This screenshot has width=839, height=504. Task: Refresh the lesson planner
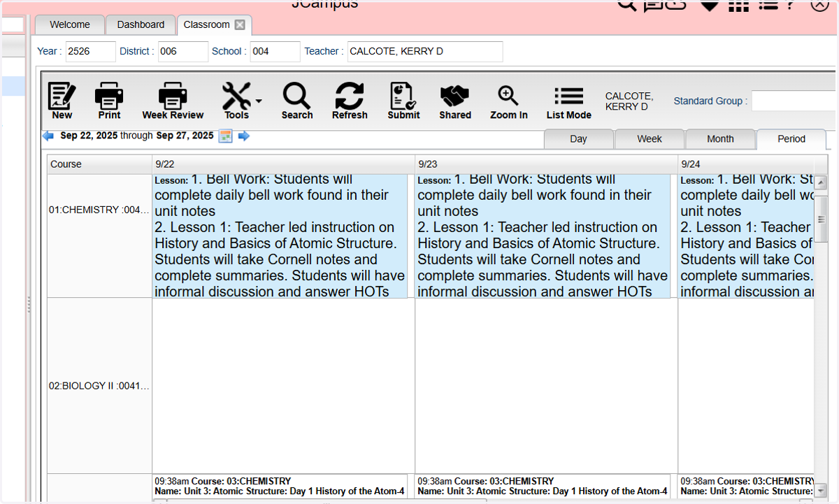click(350, 101)
